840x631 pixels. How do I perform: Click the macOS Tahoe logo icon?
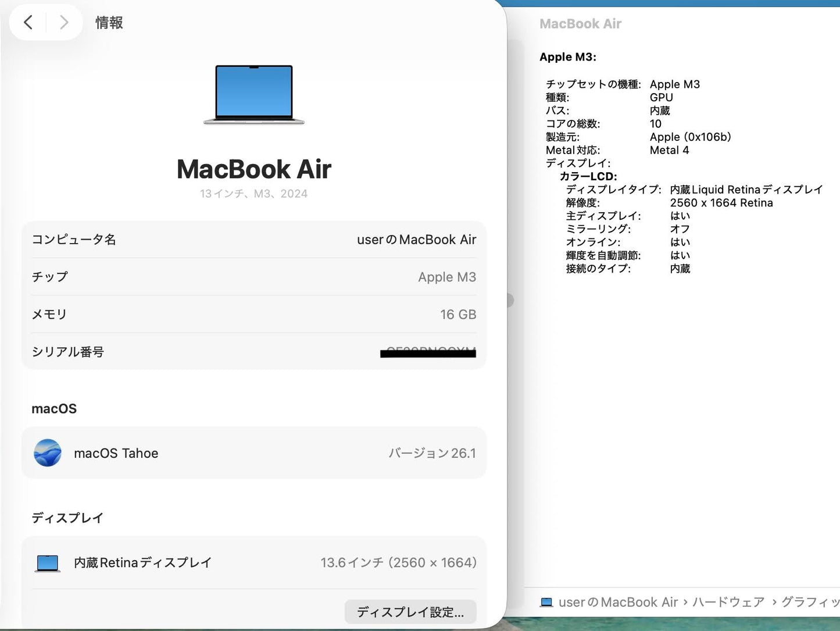coord(48,452)
